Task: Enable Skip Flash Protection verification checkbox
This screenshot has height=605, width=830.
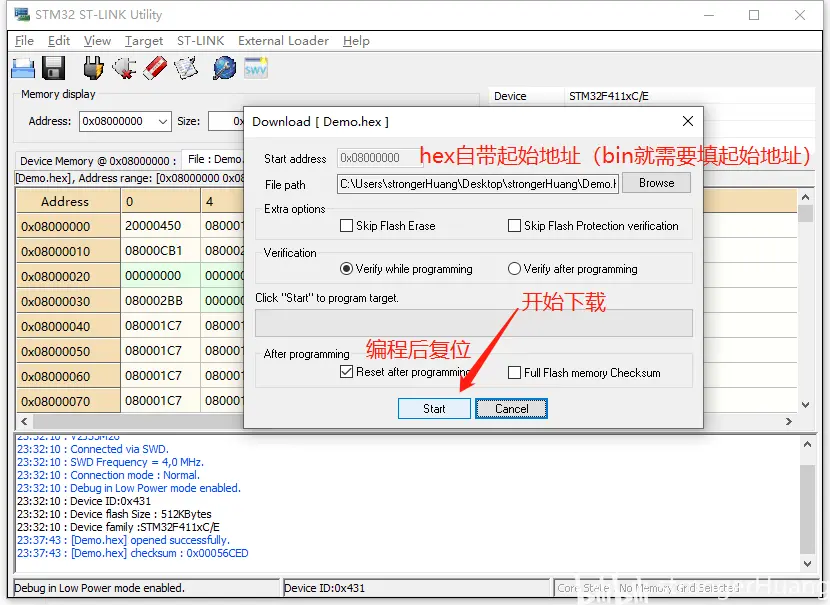Action: tap(514, 226)
